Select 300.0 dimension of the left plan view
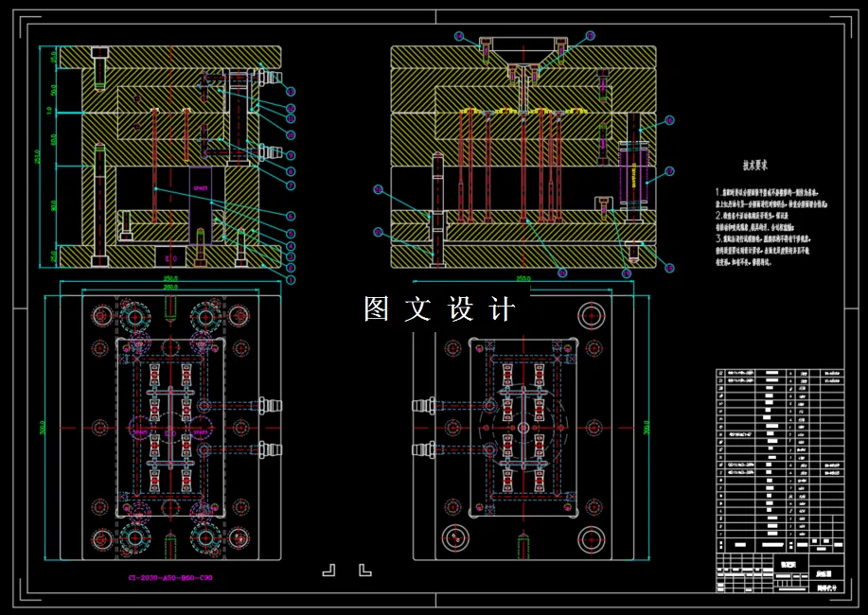Viewport: 868px width, 615px height. click(x=43, y=428)
